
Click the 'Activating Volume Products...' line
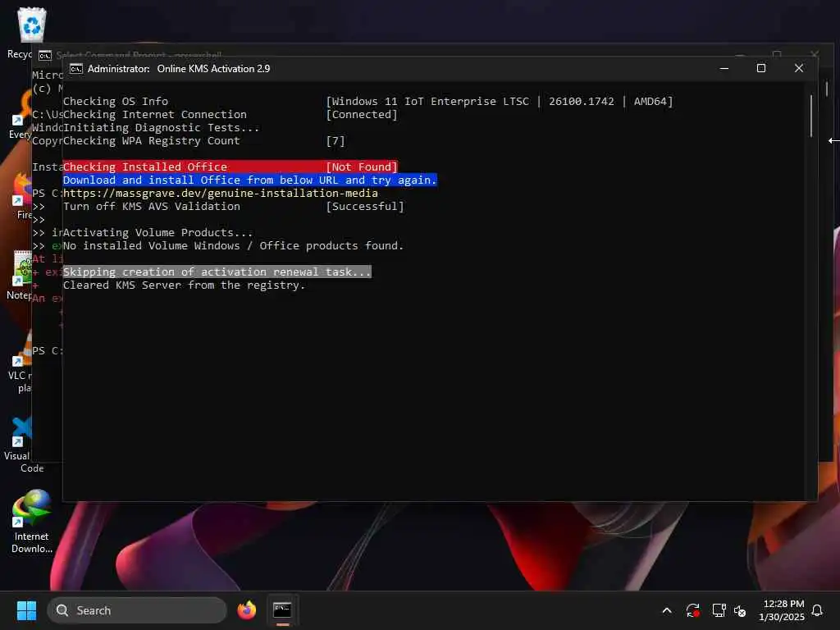click(x=157, y=232)
